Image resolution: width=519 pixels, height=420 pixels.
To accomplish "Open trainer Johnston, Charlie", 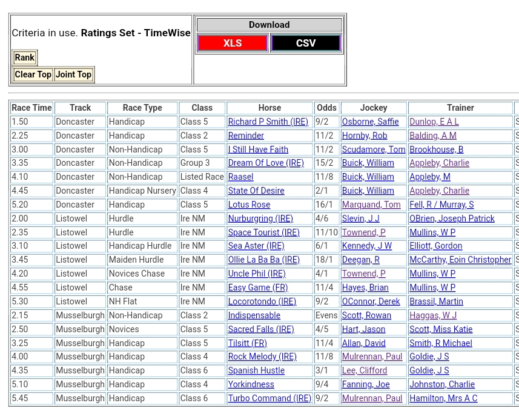I will pyautogui.click(x=441, y=384).
